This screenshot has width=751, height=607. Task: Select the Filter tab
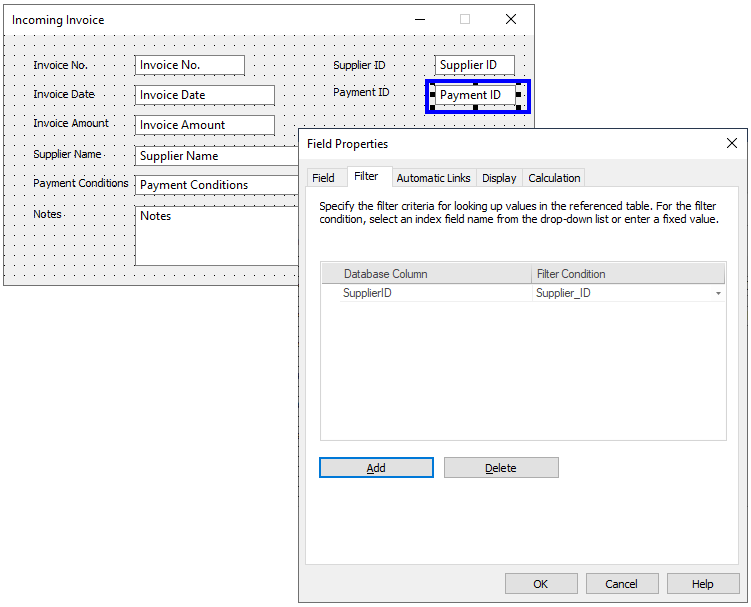point(366,177)
